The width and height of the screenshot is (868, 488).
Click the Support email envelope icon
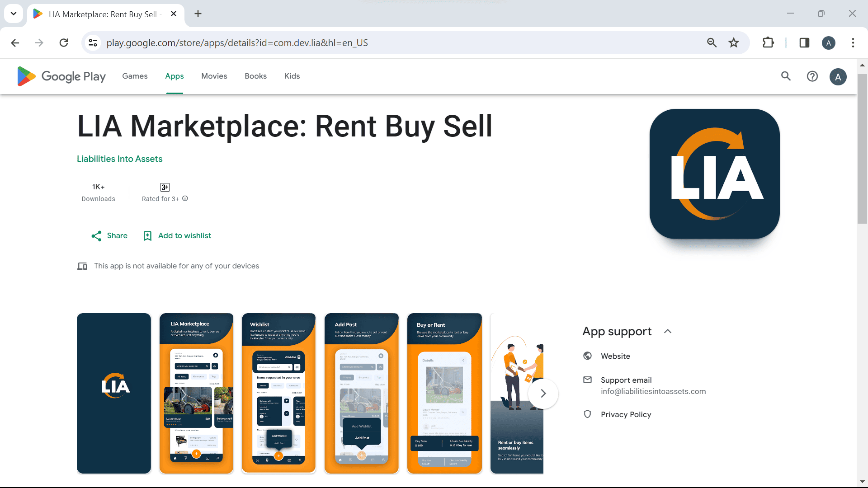click(587, 380)
